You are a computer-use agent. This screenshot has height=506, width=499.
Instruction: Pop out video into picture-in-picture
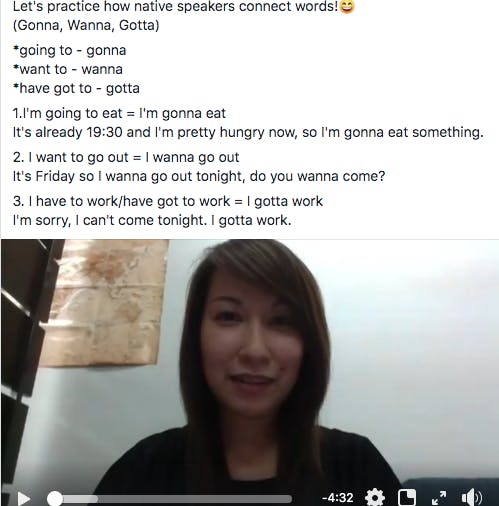407,498
